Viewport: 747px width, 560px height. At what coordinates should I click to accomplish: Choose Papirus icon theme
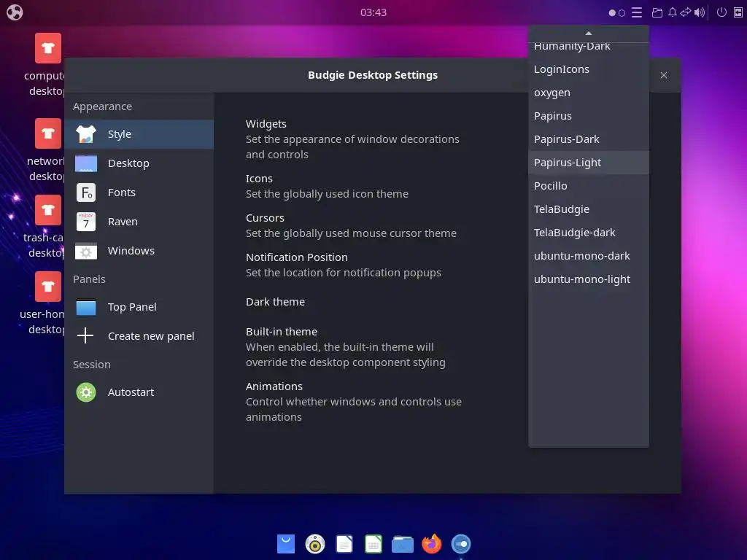[589, 116]
